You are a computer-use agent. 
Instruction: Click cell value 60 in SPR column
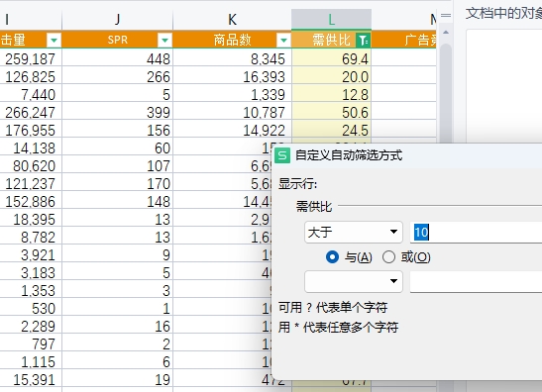click(x=163, y=148)
